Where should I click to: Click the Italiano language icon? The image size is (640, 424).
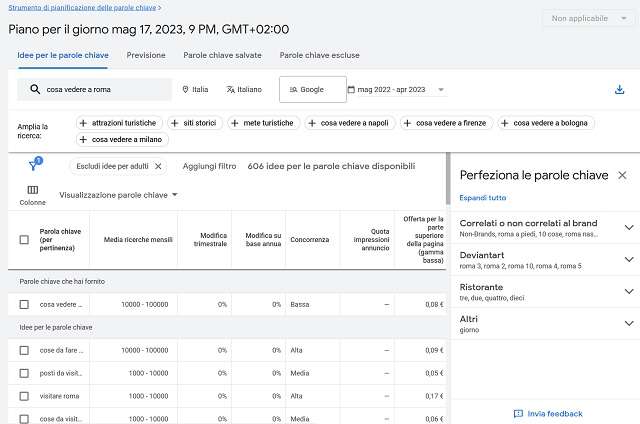[x=231, y=90]
